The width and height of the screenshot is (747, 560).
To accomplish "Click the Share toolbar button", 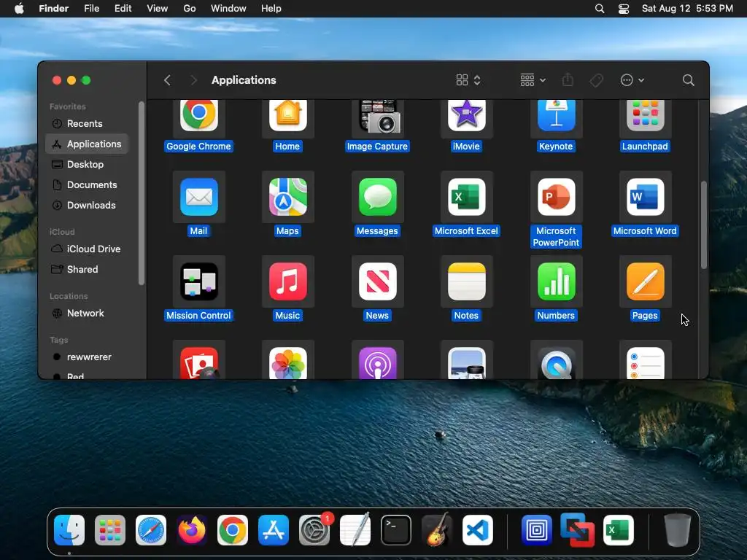I will tap(568, 80).
